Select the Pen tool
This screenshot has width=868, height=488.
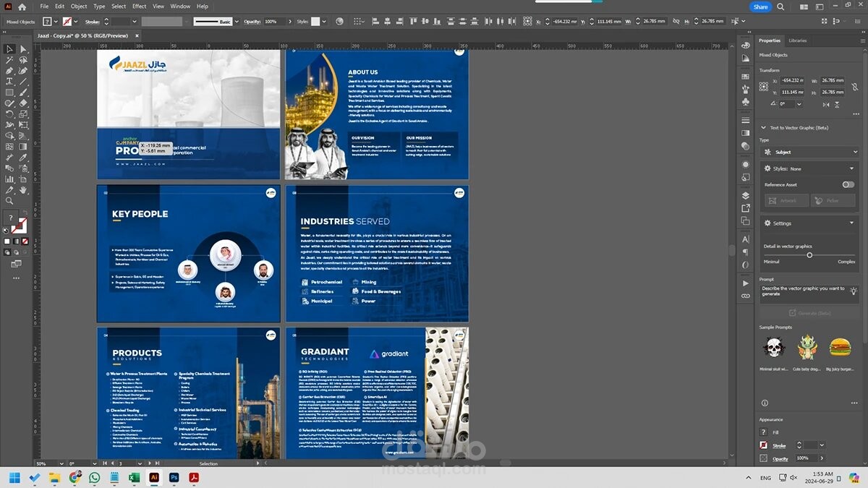(9, 71)
